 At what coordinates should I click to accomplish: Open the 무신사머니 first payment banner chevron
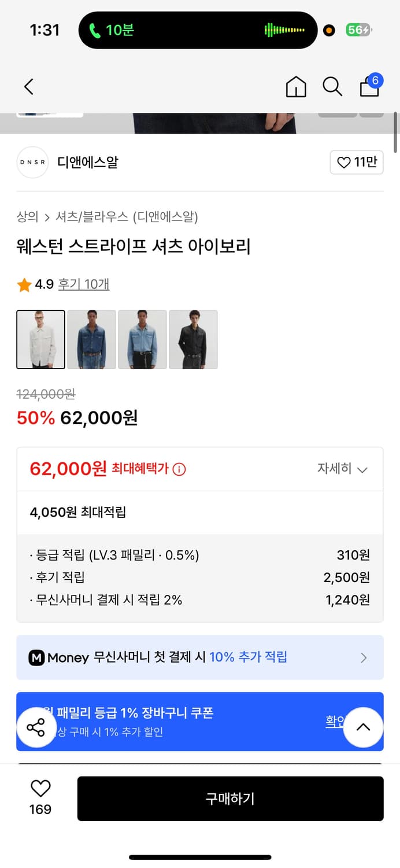tap(364, 657)
